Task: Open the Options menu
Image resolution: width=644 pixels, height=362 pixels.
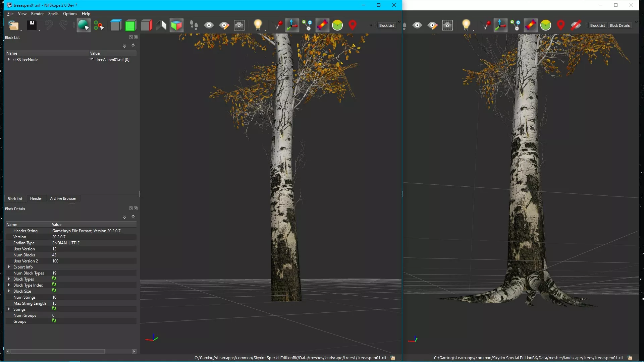Action: point(70,14)
